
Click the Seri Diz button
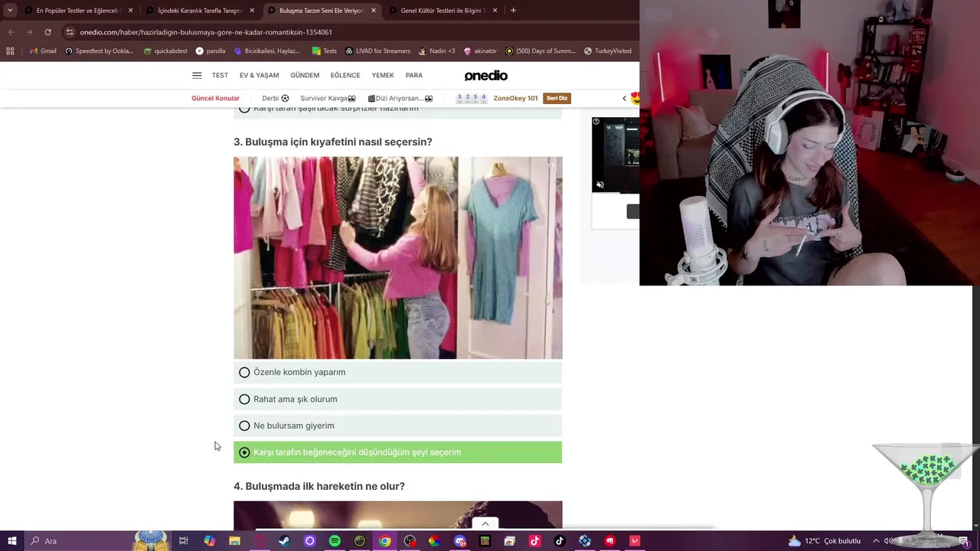point(557,98)
